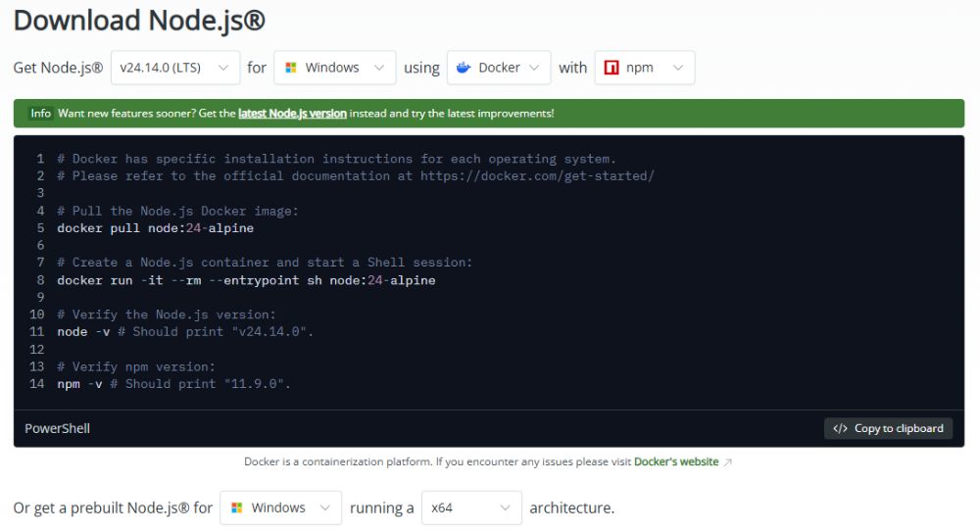
Task: Open the prebuilt Windows OS dropdown
Action: click(280, 508)
